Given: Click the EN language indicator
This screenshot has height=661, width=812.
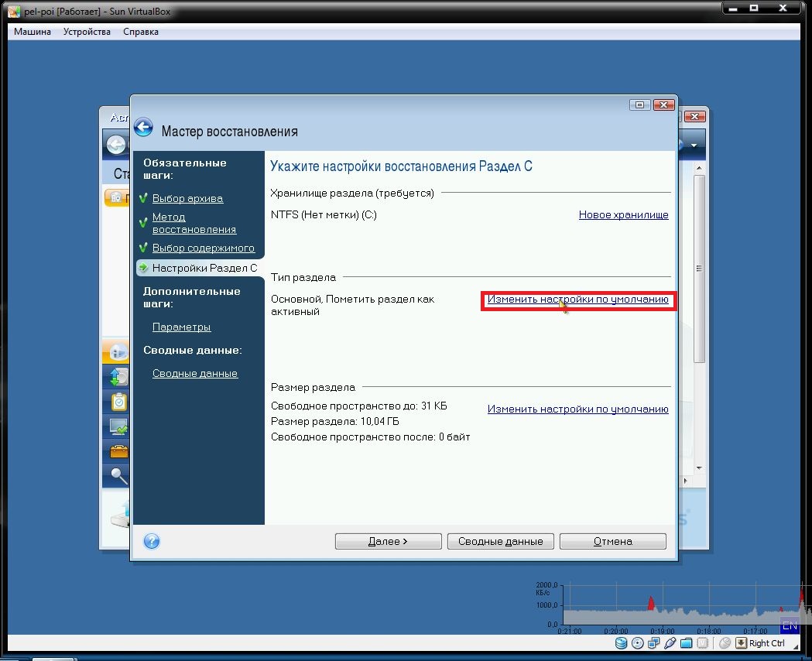Looking at the screenshot, I should click(x=790, y=625).
